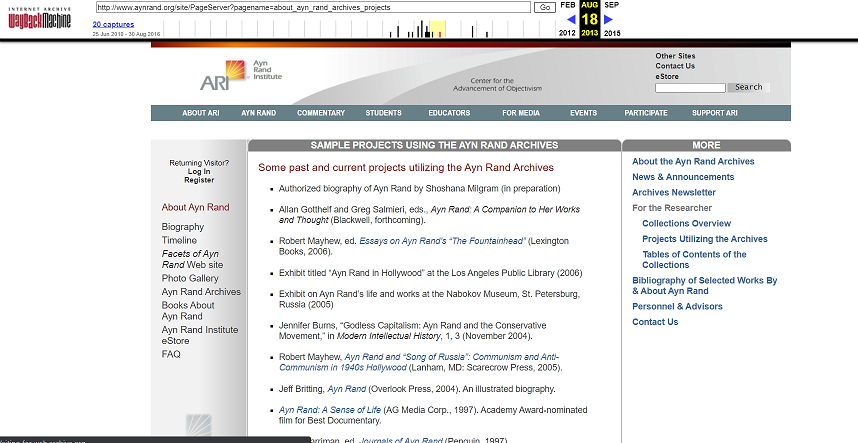Open Facets of Ayn Rand Web site
The width and height of the screenshot is (858, 443).
point(192,259)
